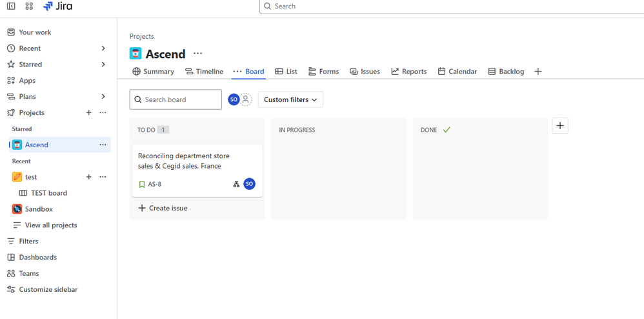Open the ellipsis menu beside Ascend title
Screen dimensions: 644x319
point(198,54)
